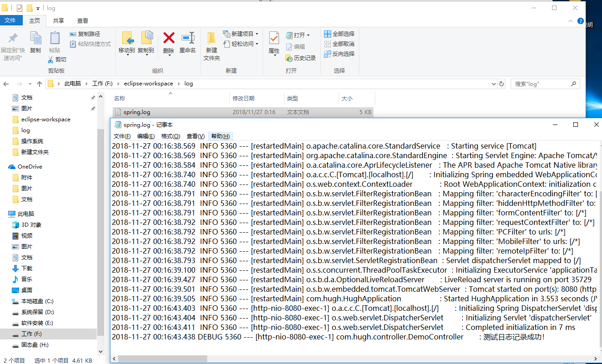The height and width of the screenshot is (364, 602).
Task: Click the search log input box
Action: coord(541,84)
